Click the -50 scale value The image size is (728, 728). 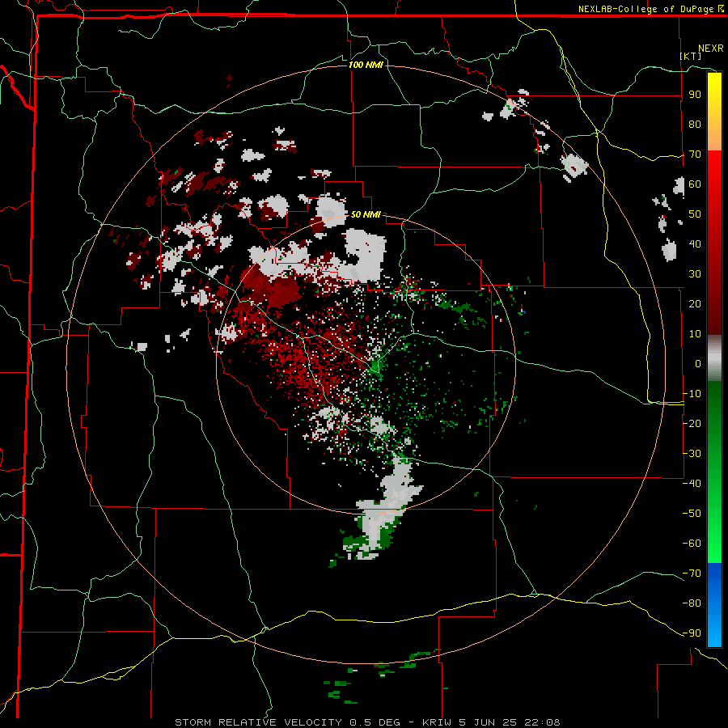pos(692,514)
